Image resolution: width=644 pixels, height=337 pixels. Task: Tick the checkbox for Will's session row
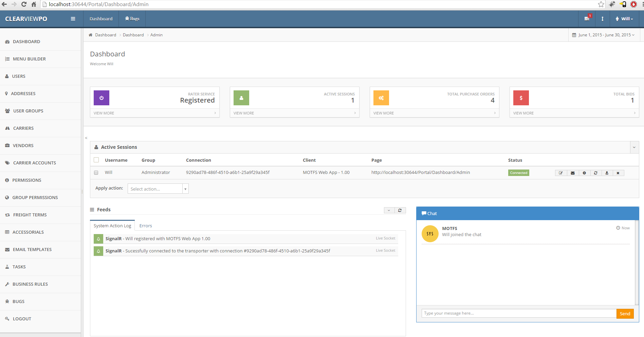96,173
